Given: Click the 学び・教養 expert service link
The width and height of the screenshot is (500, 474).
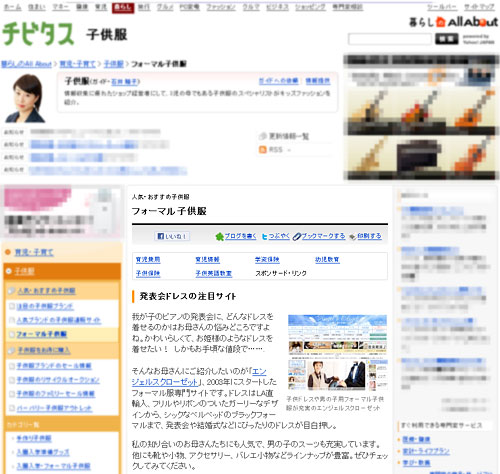Looking at the screenshot, I should point(416,463).
